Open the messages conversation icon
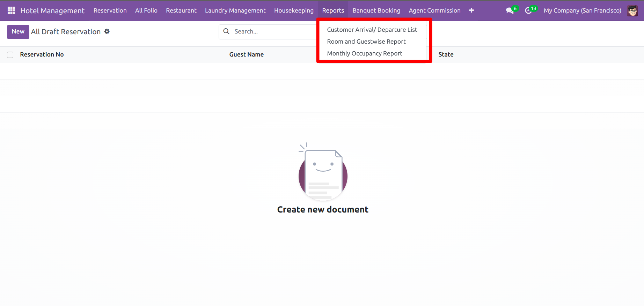 (x=510, y=10)
